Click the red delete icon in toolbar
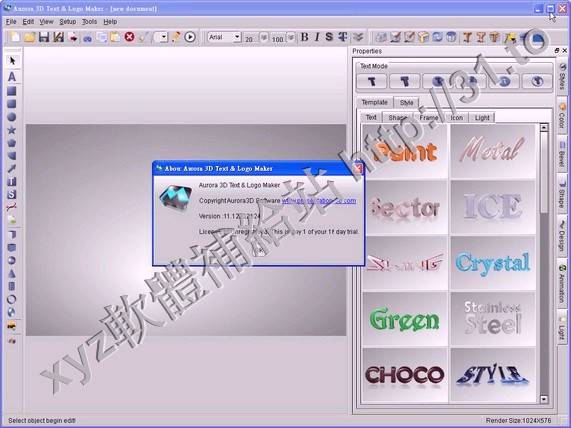 pyautogui.click(x=129, y=37)
